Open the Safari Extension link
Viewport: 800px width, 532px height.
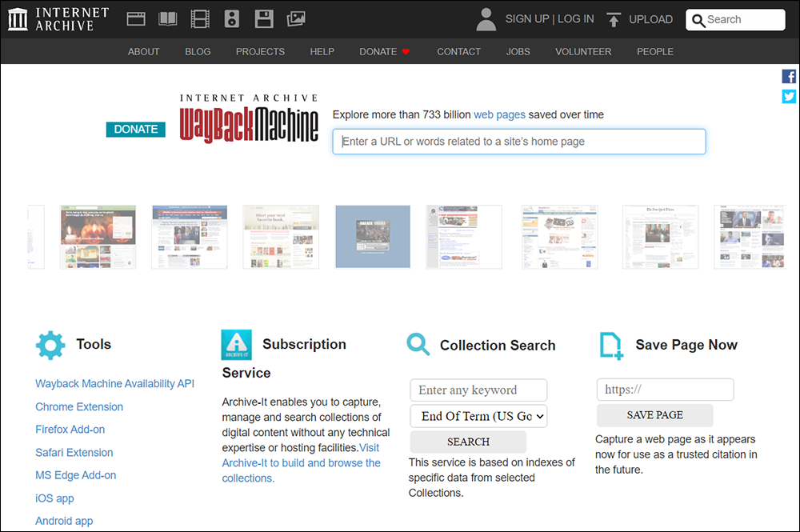click(74, 453)
